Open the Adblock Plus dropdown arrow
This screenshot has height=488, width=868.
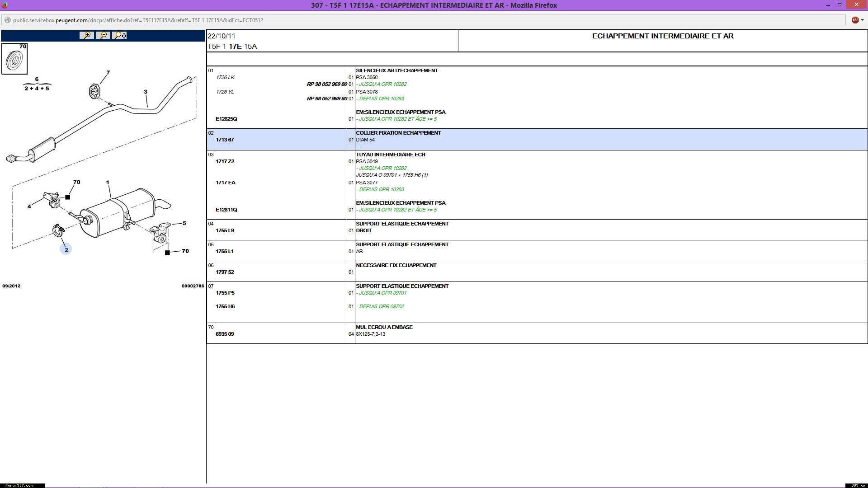point(863,20)
